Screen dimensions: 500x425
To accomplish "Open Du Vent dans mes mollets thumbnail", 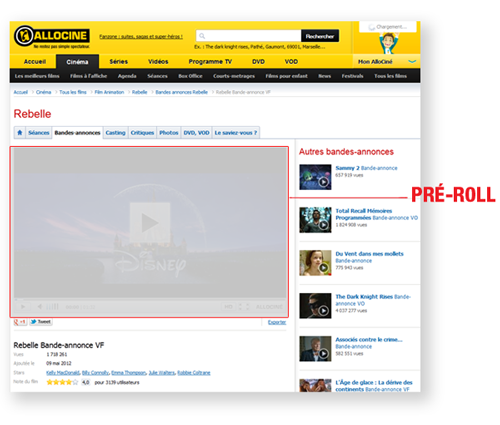I will pyautogui.click(x=315, y=263).
